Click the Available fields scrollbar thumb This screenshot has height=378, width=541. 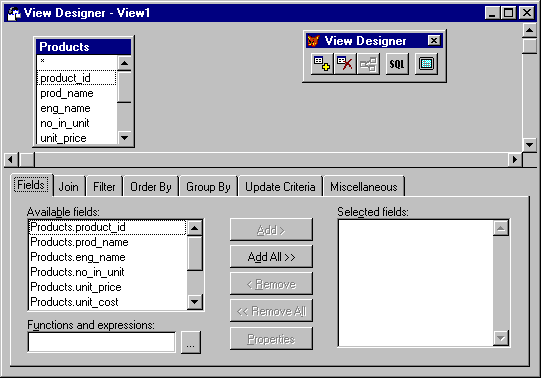tap(195, 253)
